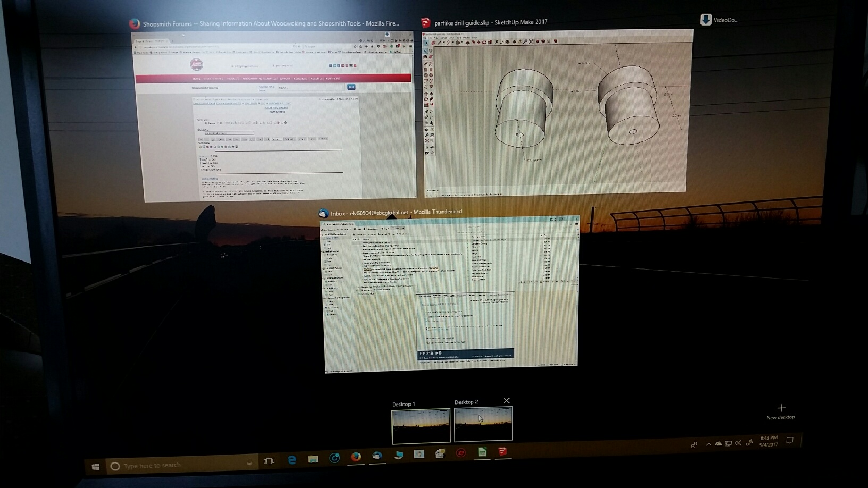This screenshot has width=868, height=488.
Task: Open the network tray icon
Action: click(x=728, y=443)
